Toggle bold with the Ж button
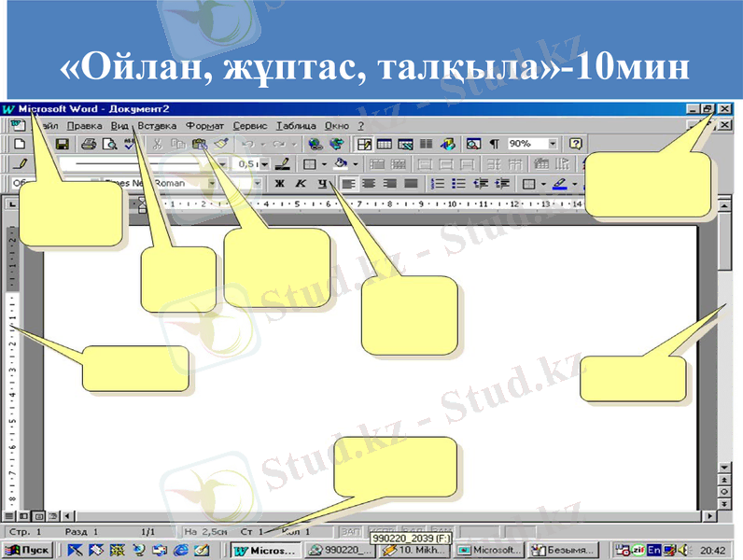Screen dimensions: 743x560 coord(280,183)
